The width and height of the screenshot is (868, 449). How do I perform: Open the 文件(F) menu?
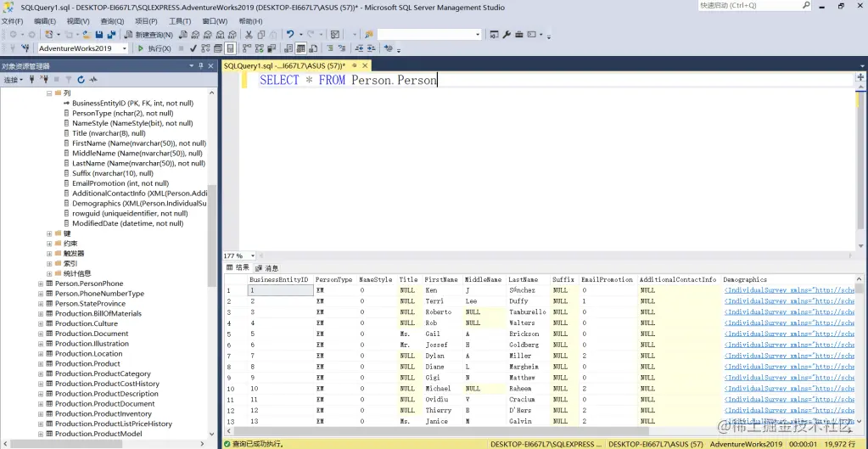(x=12, y=21)
